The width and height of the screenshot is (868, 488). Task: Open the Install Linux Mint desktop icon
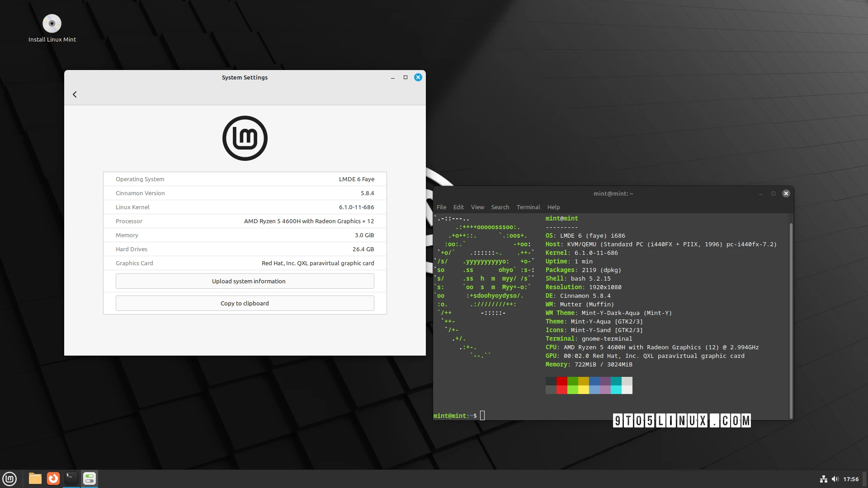52,23
